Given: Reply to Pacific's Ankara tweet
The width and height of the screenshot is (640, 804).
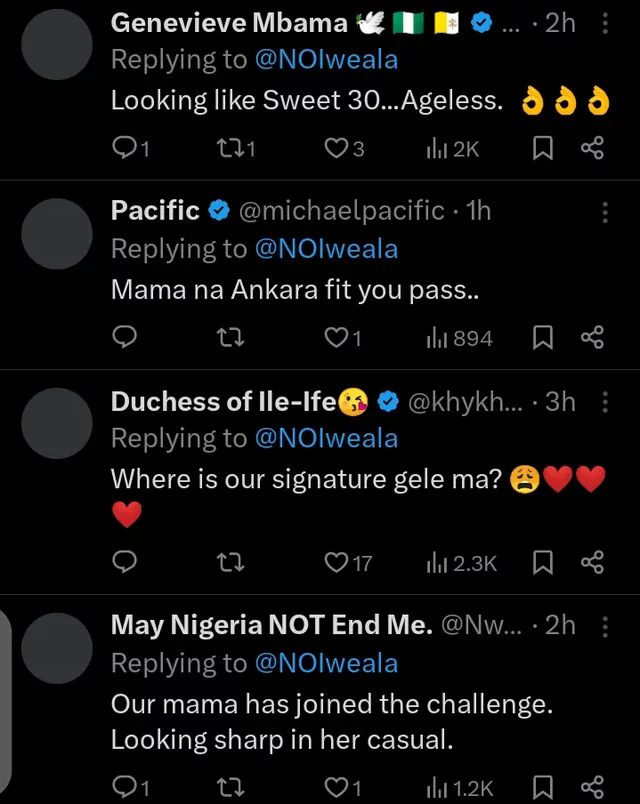Looking at the screenshot, I should coord(123,338).
